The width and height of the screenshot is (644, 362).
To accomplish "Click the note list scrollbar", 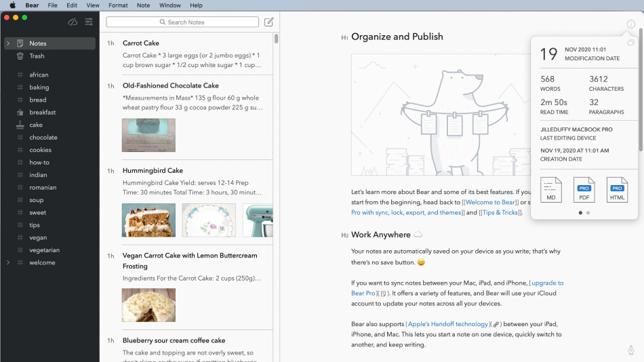I will [x=277, y=39].
